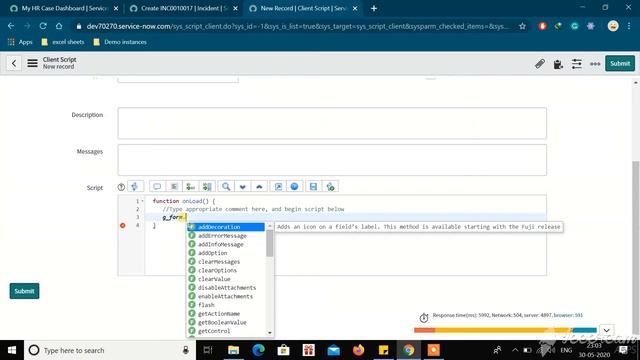The image size is (640, 360).
Task: Open the Chrome three-dot menu
Action: tap(629, 26)
